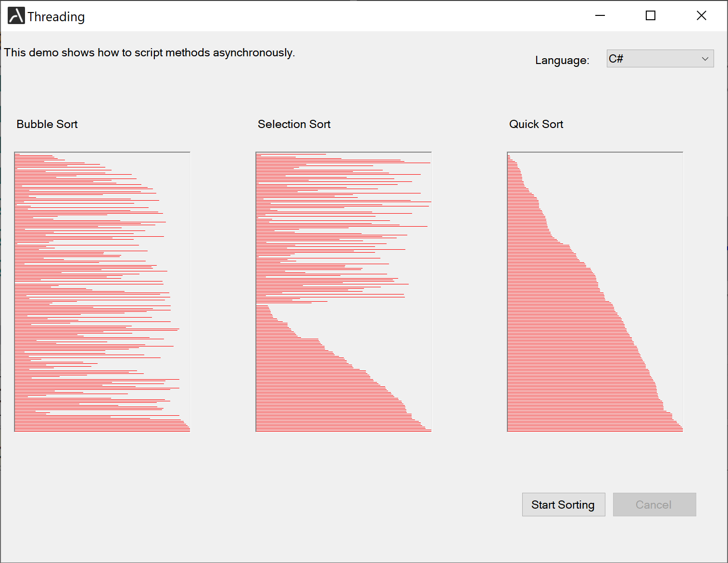Click the Threading title text
This screenshot has width=728, height=563.
point(56,17)
